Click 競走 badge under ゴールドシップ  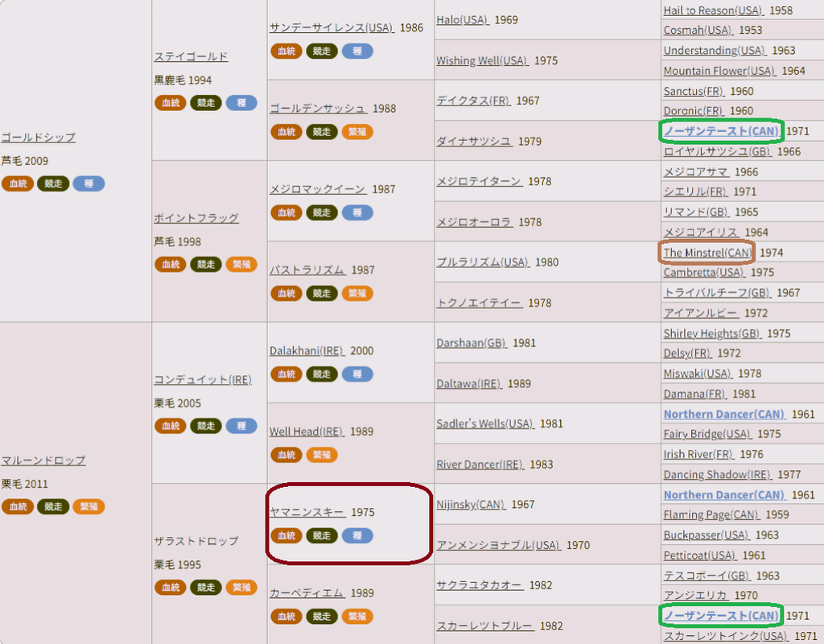tap(53, 184)
